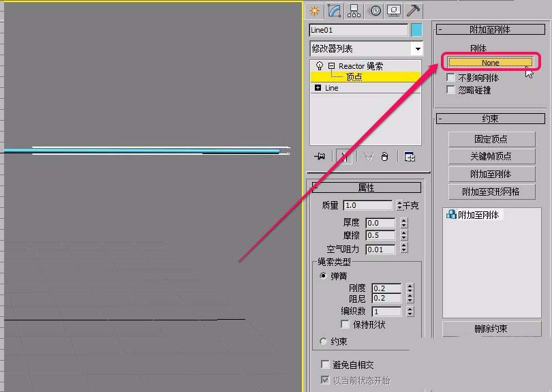
Task: Enable the 保持形状 checkbox
Action: 345,324
